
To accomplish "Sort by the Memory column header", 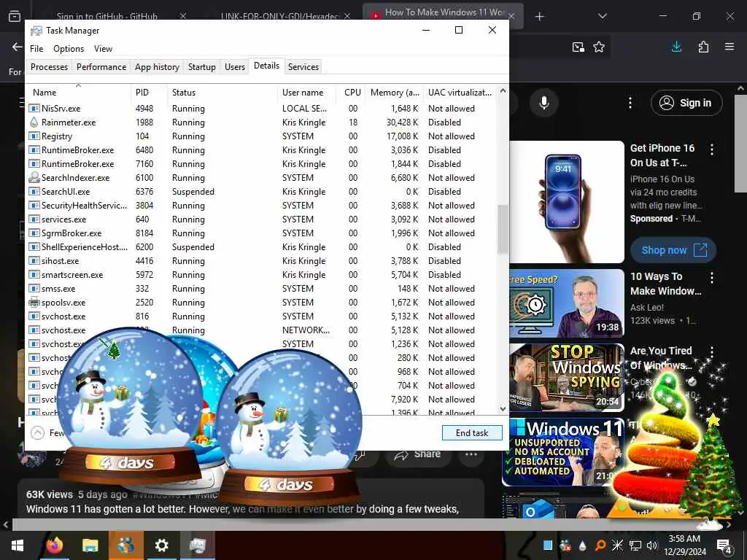I will pos(395,93).
